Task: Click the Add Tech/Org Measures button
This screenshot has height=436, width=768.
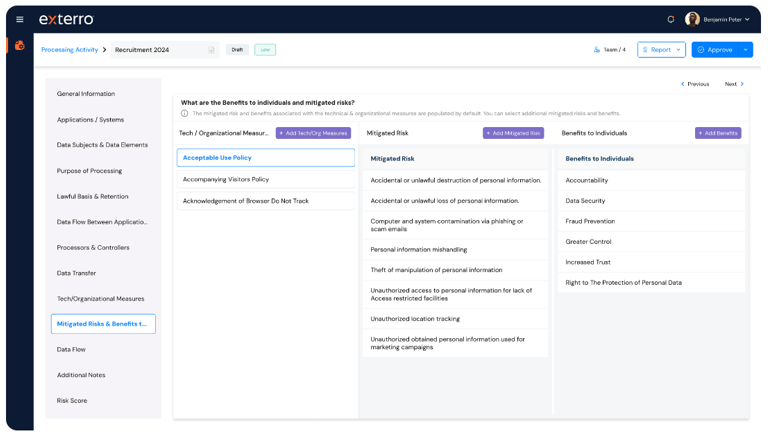Action: [x=313, y=133]
